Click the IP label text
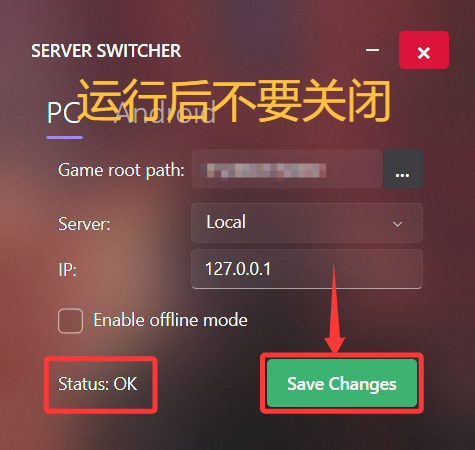 67,270
